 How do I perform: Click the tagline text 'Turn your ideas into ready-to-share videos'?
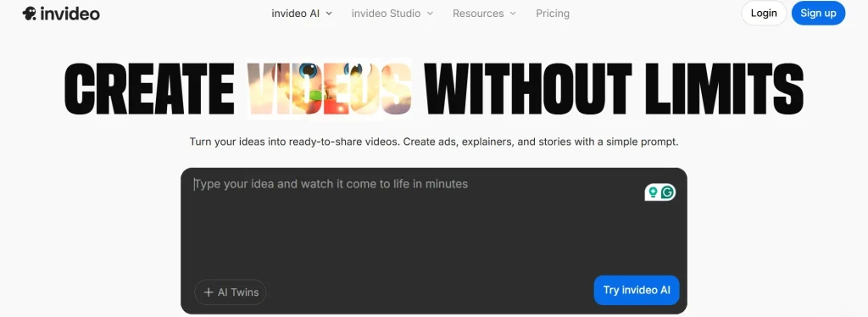[x=293, y=142]
